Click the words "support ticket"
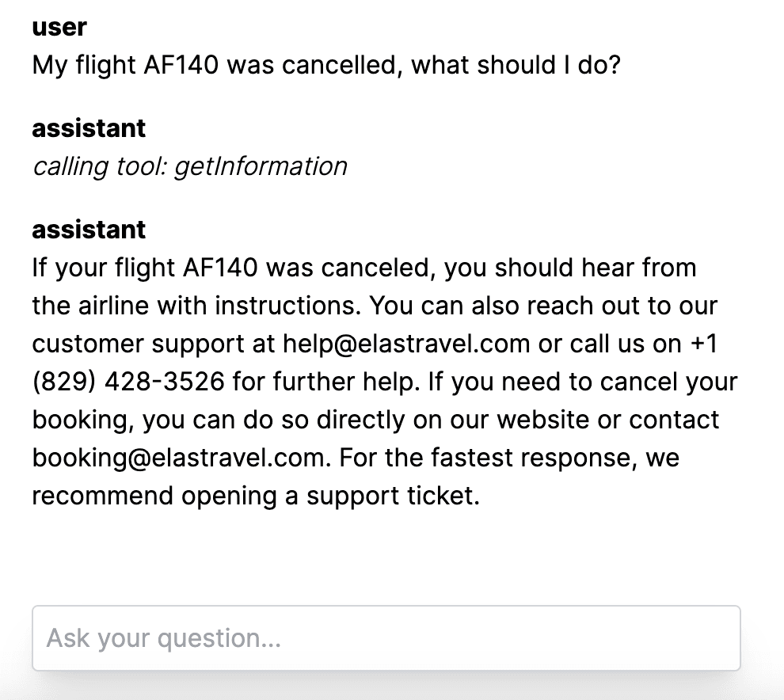Screen dimensions: 784x700 (393, 496)
